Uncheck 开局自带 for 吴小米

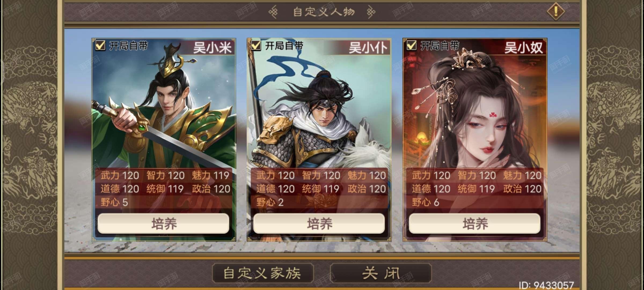[x=100, y=45]
